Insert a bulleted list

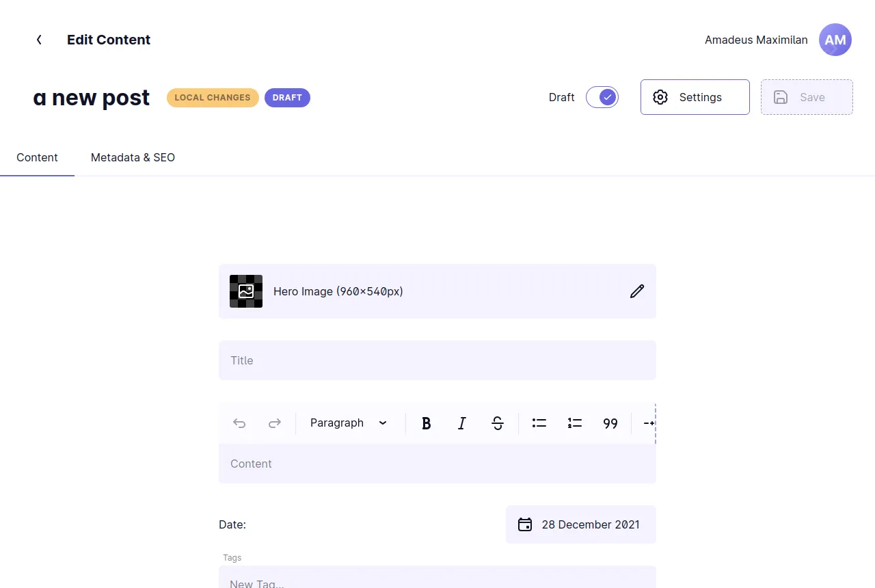539,423
